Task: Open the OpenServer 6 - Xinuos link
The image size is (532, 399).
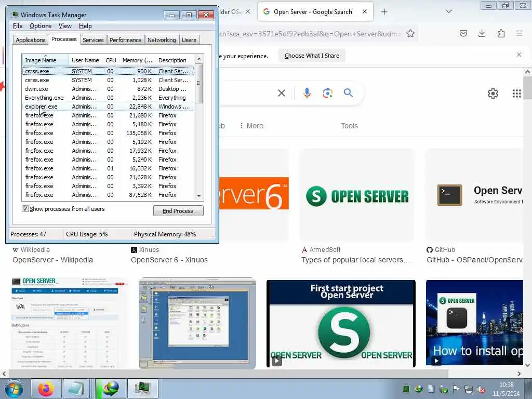Action: tap(169, 260)
